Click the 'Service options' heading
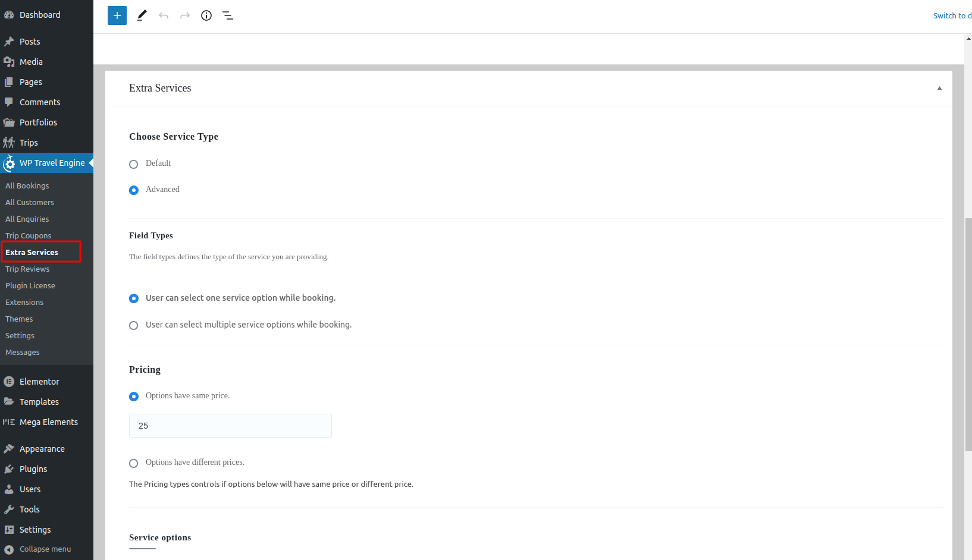 tap(160, 537)
